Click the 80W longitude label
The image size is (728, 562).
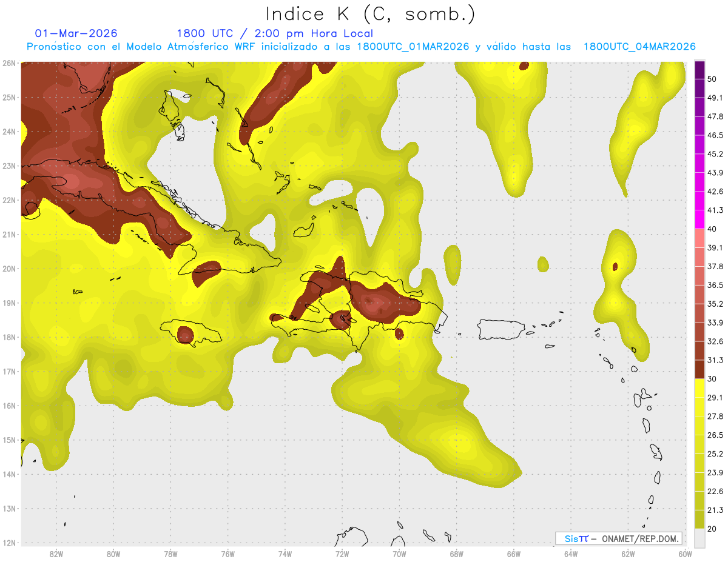coord(113,554)
